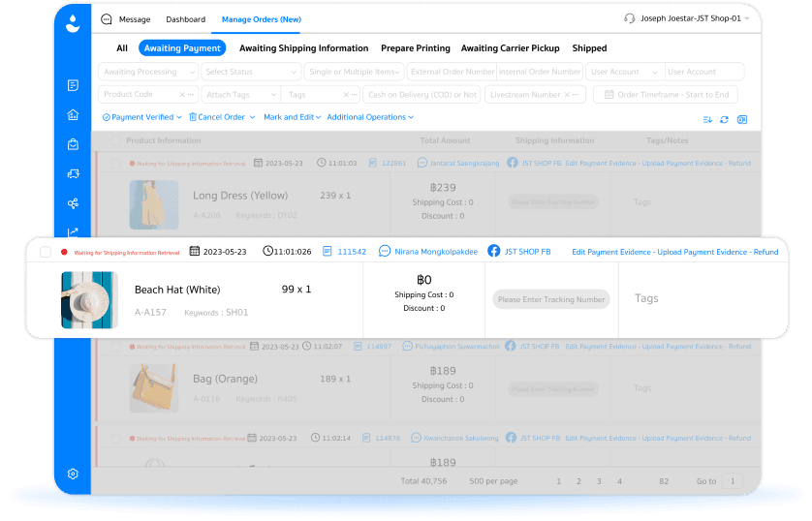Image resolution: width=812 pixels, height=521 pixels.
Task: Open the settings gear in sidebar
Action: click(x=73, y=474)
